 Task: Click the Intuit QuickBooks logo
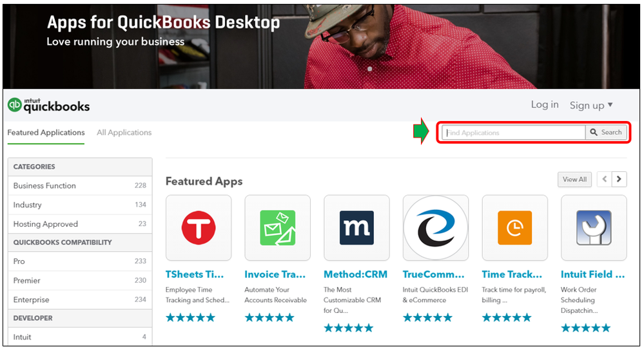48,106
